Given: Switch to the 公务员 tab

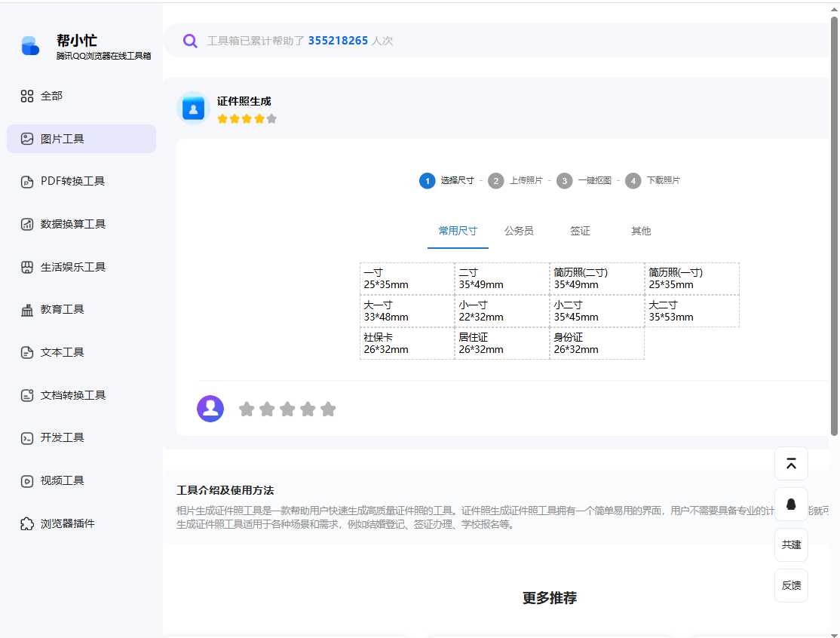Looking at the screenshot, I should pyautogui.click(x=519, y=231).
